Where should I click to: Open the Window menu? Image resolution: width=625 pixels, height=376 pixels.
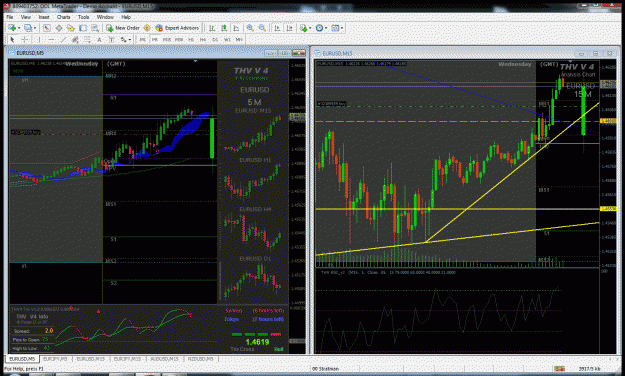pos(105,17)
